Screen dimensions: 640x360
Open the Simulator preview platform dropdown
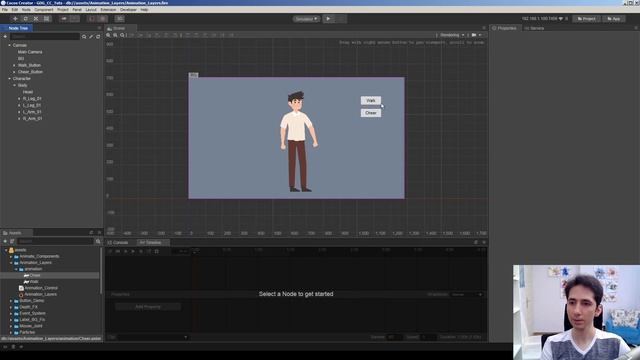(x=306, y=19)
